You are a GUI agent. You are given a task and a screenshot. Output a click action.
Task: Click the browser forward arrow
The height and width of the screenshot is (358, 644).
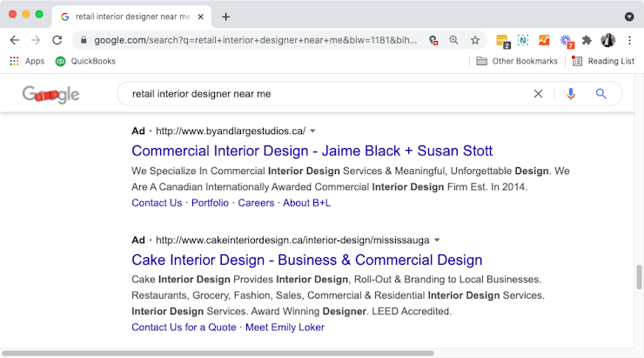click(x=37, y=40)
